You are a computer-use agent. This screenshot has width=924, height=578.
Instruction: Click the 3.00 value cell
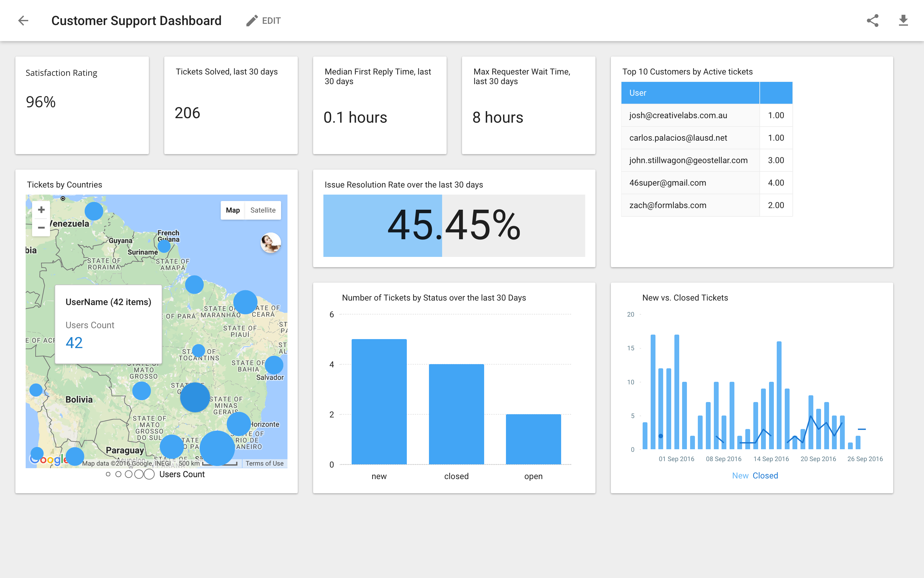pyautogui.click(x=776, y=161)
